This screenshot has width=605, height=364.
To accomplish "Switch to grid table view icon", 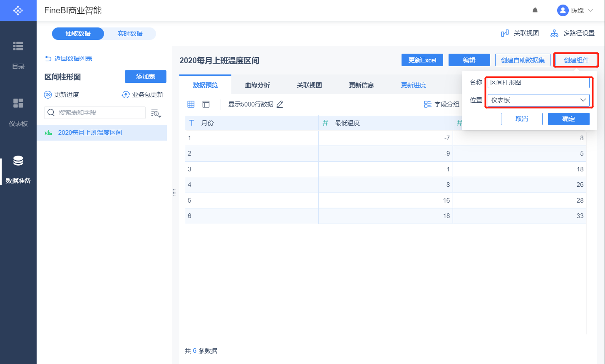I will (x=191, y=104).
